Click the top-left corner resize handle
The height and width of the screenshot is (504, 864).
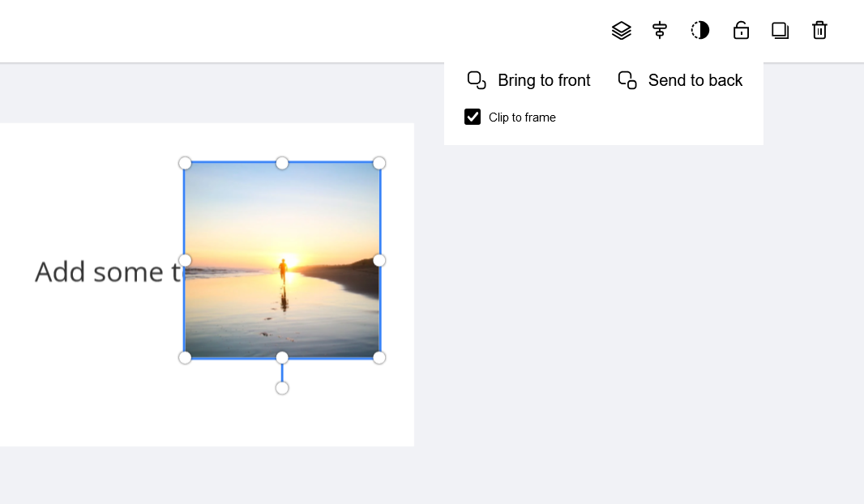tap(185, 163)
